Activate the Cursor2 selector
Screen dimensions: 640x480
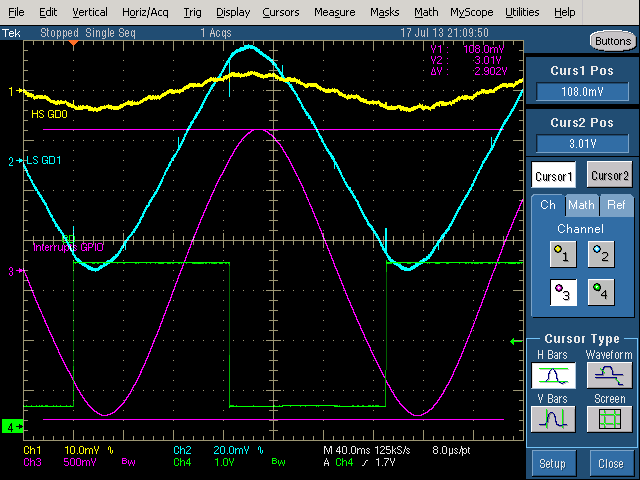click(x=609, y=175)
